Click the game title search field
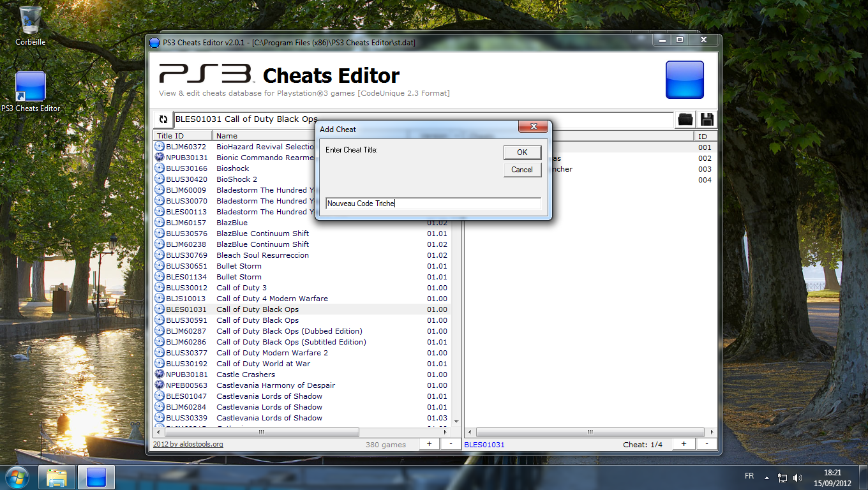 [424, 119]
